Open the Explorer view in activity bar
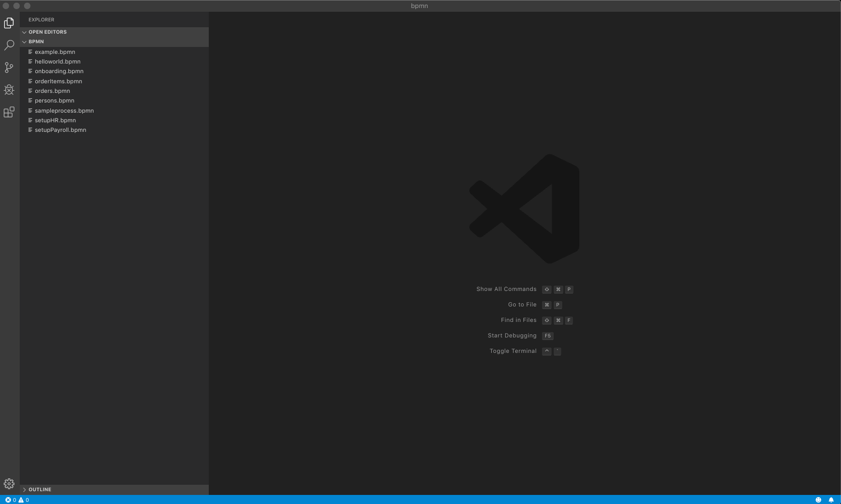Viewport: 841px width, 504px height. coord(9,23)
